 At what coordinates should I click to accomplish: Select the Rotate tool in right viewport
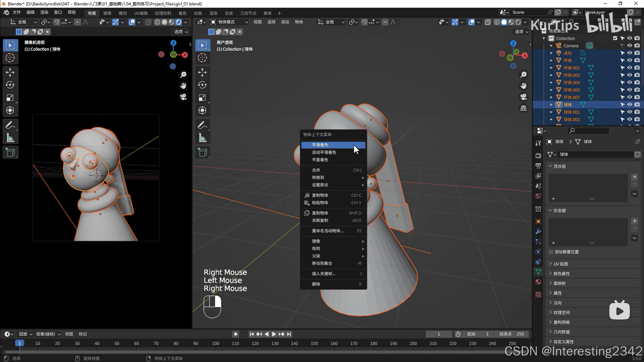(202, 85)
